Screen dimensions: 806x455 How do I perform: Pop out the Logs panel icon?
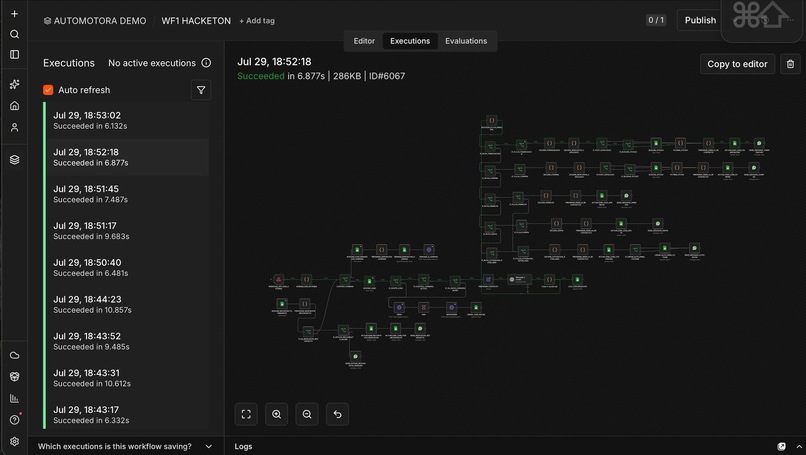pyautogui.click(x=781, y=446)
